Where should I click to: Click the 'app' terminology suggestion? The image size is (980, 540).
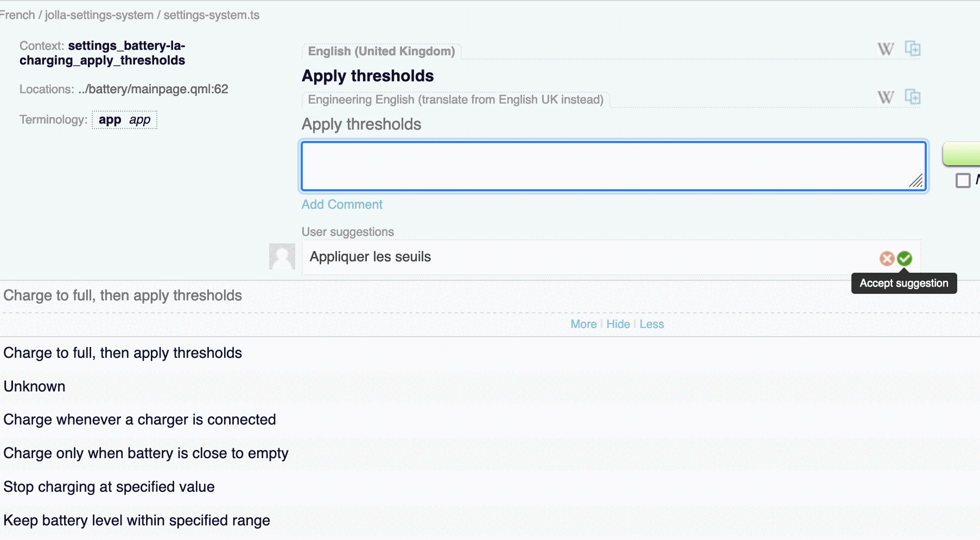124,120
